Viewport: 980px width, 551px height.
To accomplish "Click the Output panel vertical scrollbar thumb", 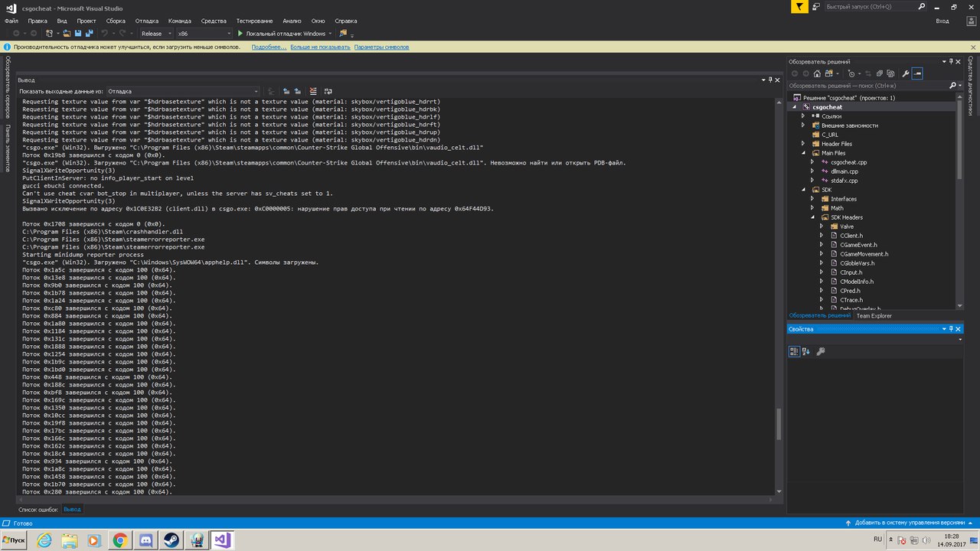I will [x=779, y=423].
